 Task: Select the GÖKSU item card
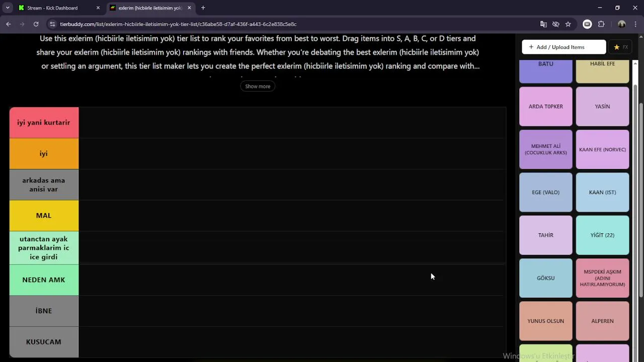pyautogui.click(x=546, y=278)
